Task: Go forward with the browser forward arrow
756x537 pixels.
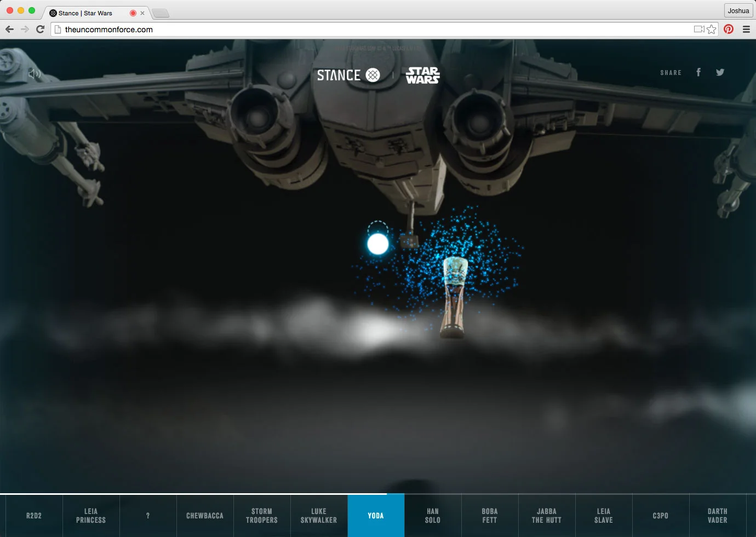Action: 25,29
